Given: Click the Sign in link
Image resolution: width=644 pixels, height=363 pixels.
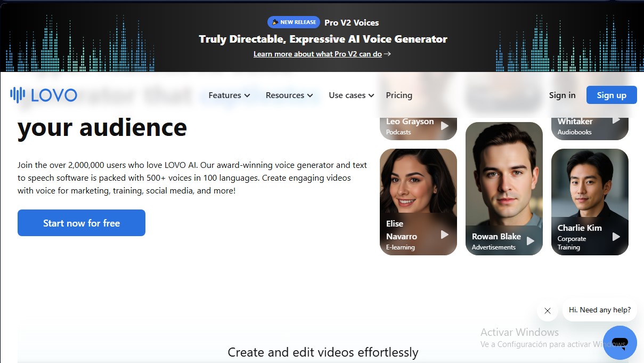Looking at the screenshot, I should (x=562, y=95).
